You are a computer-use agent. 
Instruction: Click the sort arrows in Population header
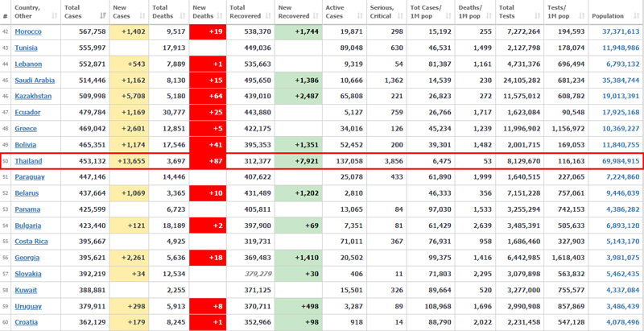(636, 16)
